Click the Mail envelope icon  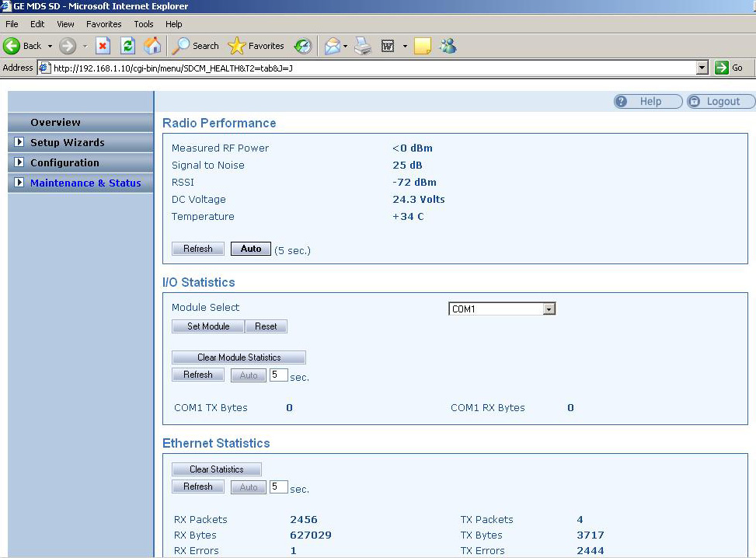[333, 46]
